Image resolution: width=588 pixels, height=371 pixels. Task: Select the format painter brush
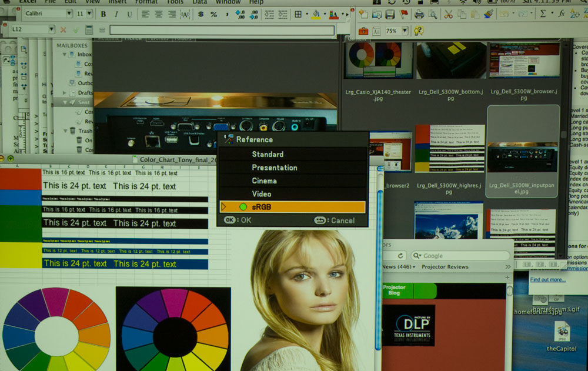[x=488, y=14]
